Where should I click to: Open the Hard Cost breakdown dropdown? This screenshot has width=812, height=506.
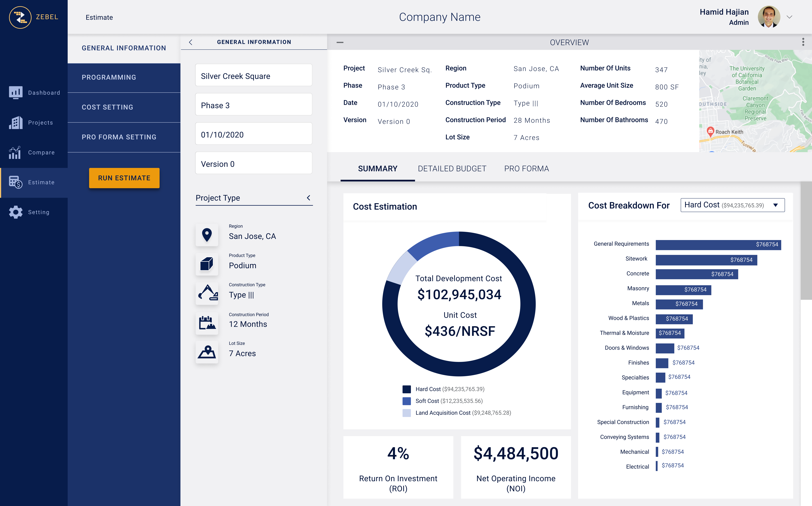(x=732, y=205)
